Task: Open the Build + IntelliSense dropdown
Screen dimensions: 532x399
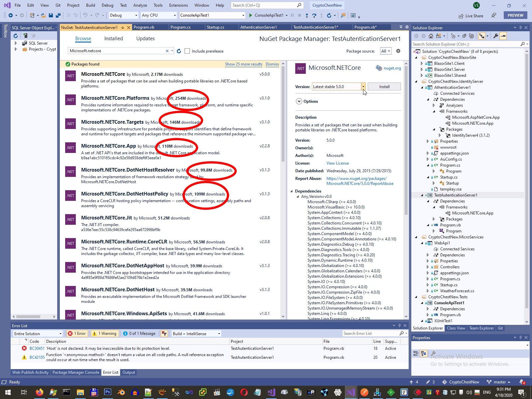Action: (197, 333)
